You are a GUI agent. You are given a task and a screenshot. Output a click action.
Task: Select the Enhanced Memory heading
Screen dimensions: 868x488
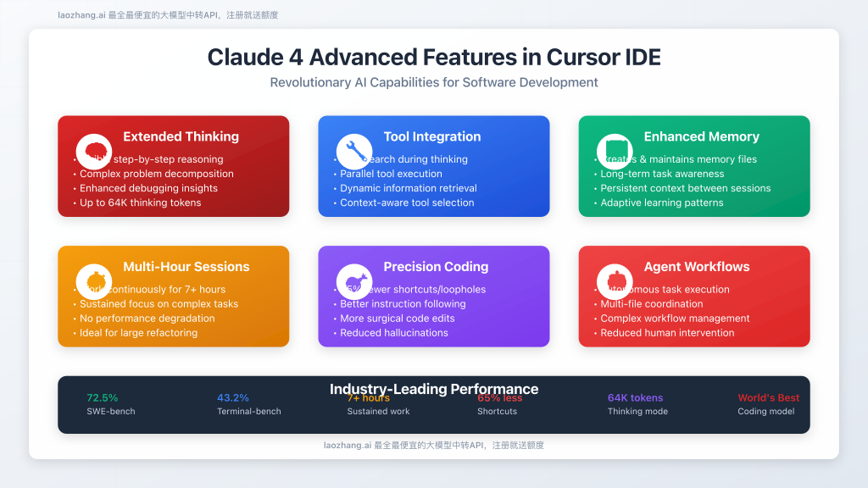[701, 136]
